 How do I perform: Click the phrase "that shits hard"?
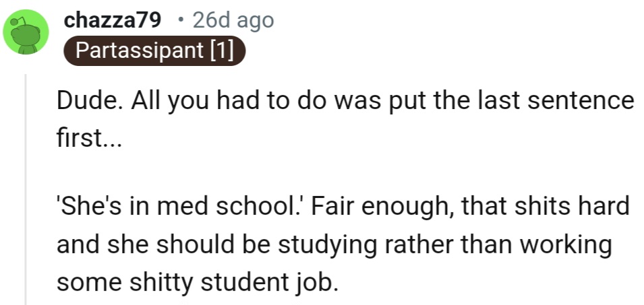pyautogui.click(x=545, y=205)
